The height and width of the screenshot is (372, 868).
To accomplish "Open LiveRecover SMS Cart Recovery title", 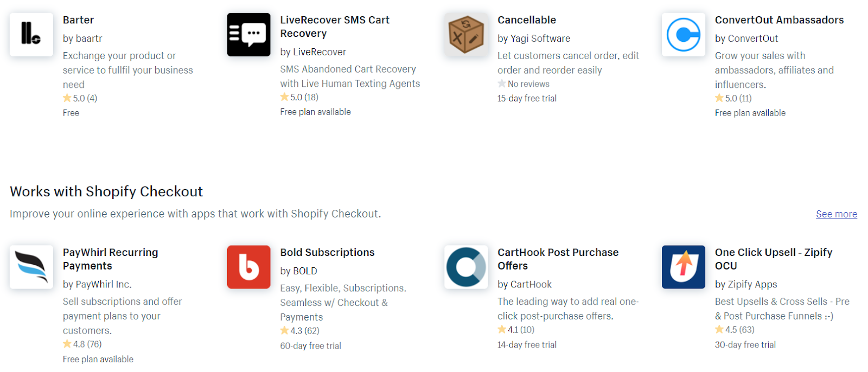I will [x=335, y=27].
